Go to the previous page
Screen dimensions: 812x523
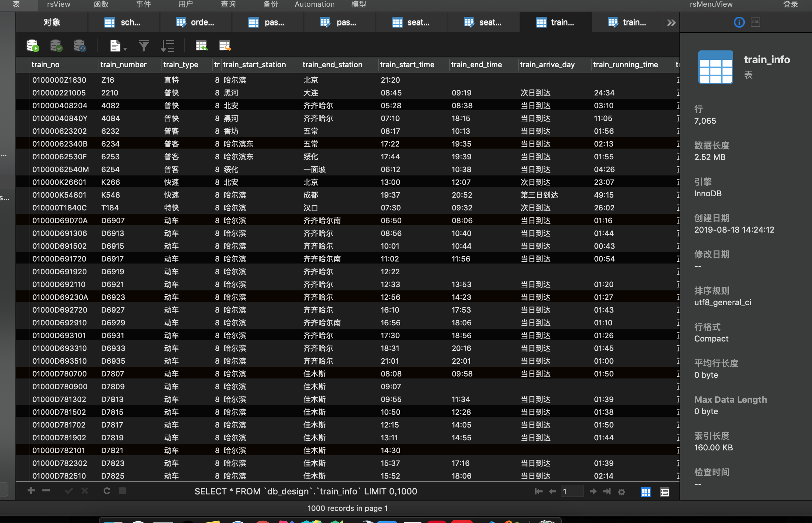point(552,492)
